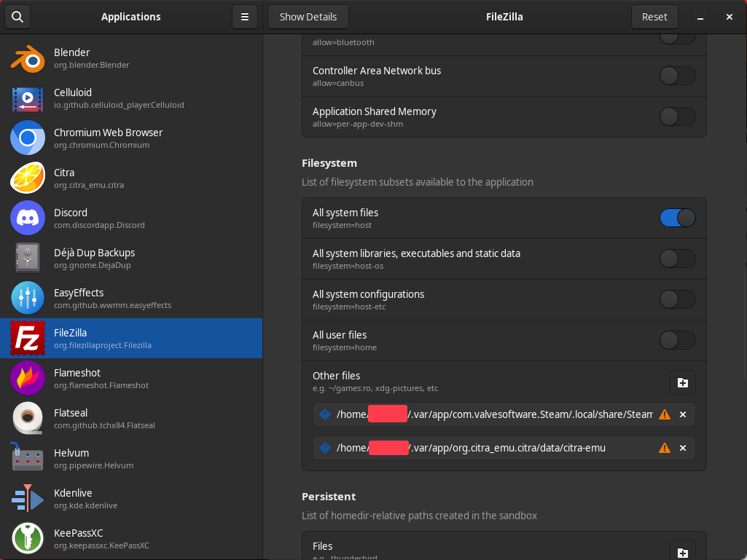Select Helvum in applications list
This screenshot has height=560, width=747.
131,458
